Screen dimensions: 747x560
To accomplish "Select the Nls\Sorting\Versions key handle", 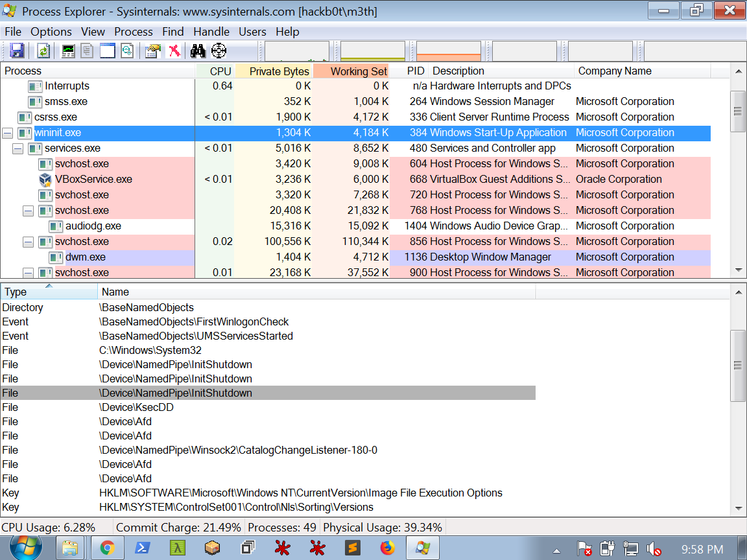I will click(x=268, y=507).
